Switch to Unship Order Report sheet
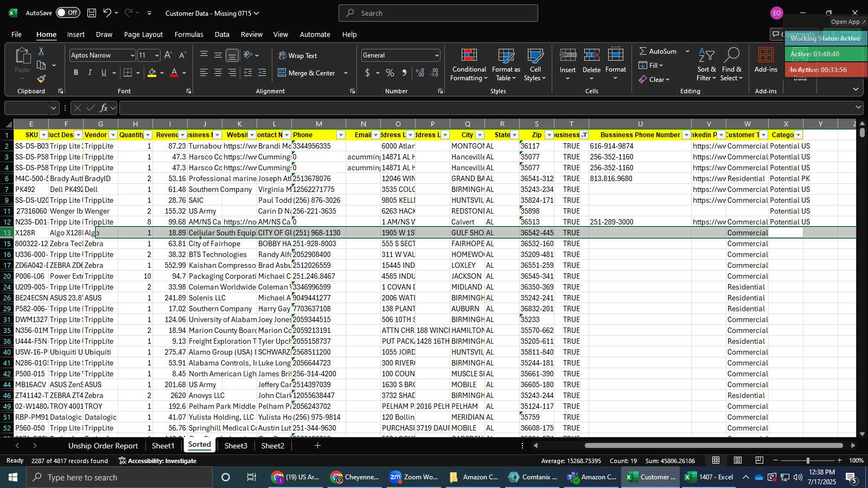Screen dimensions: 868x488 103,446
